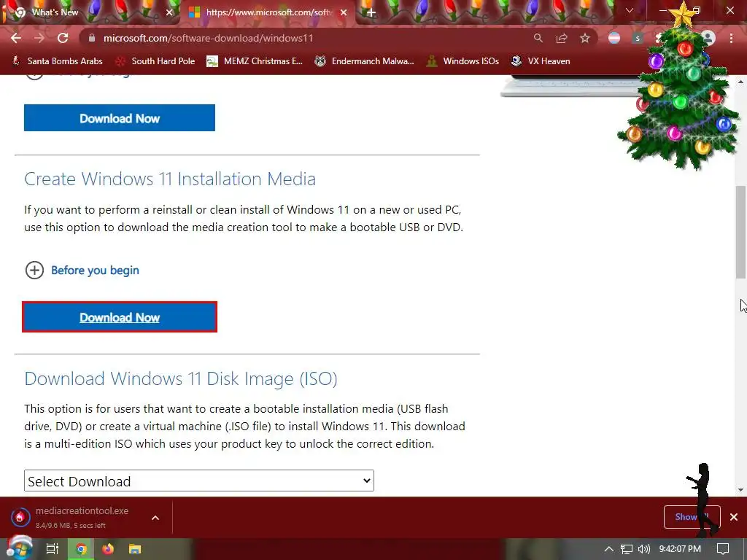Screen dimensions: 747x560
Task: Open the Chrome three-dot menu
Action: (x=731, y=38)
